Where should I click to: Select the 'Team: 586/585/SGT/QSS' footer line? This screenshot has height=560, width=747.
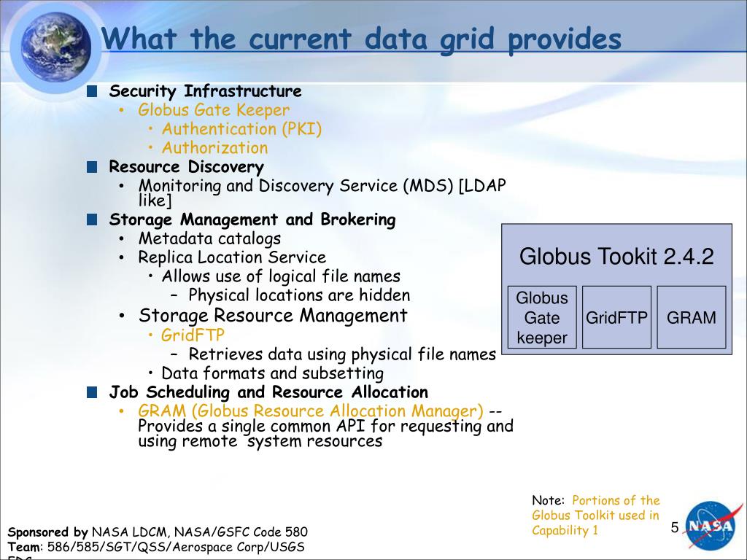[156, 547]
